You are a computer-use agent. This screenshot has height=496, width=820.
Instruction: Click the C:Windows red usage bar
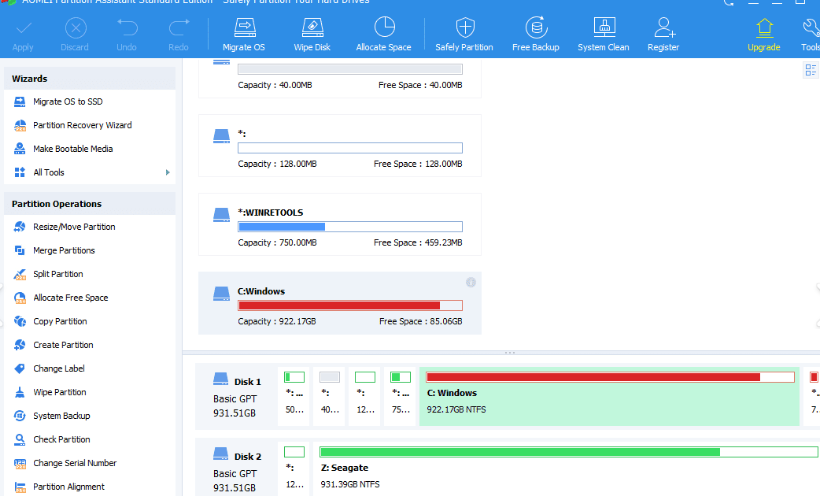pos(350,306)
